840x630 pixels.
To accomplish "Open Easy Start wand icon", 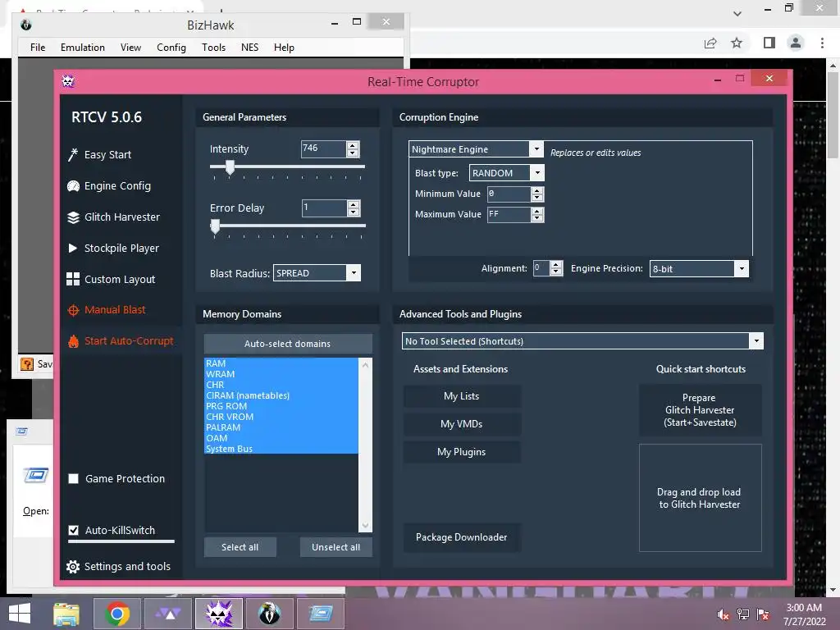I will pos(73,155).
